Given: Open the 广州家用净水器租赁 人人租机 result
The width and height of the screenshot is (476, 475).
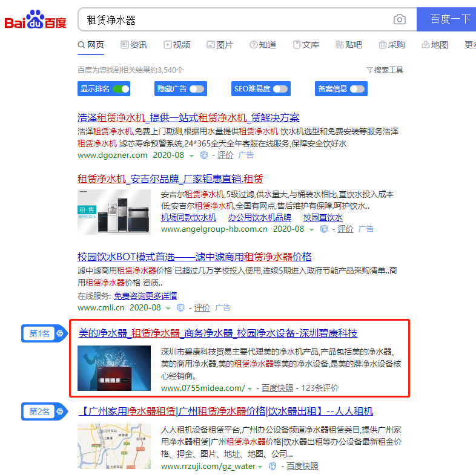Looking at the screenshot, I should tap(226, 411).
